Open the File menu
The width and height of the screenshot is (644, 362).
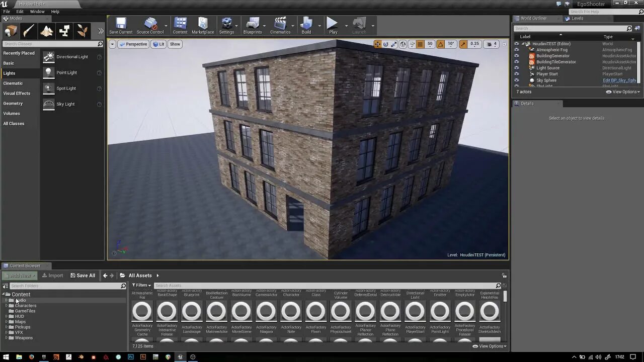(7, 12)
